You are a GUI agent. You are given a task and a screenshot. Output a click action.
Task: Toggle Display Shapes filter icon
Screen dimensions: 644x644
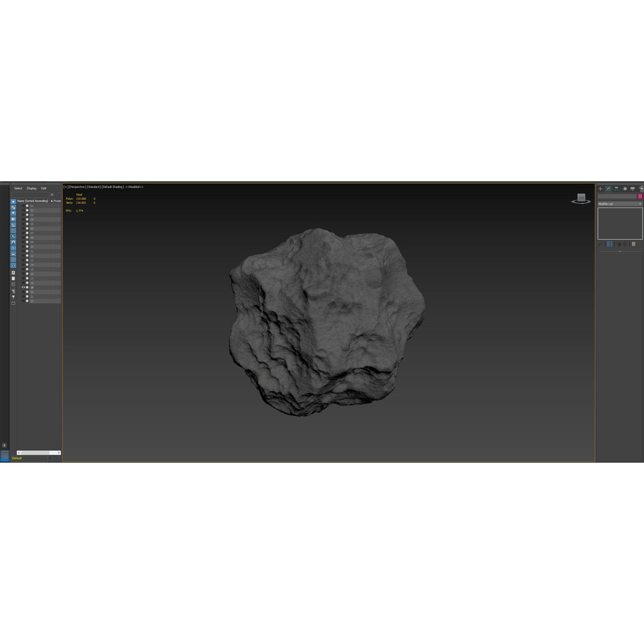coord(13,208)
